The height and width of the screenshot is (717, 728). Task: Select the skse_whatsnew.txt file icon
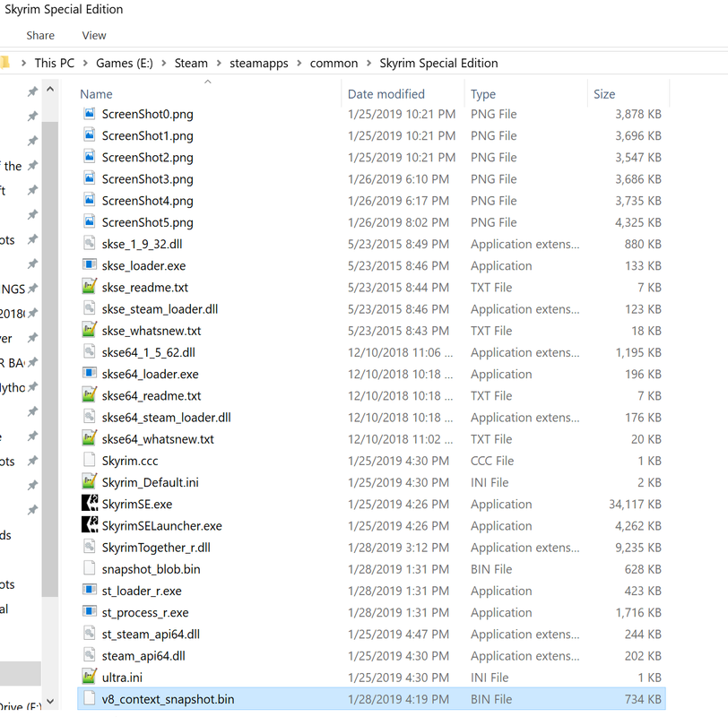pyautogui.click(x=89, y=330)
